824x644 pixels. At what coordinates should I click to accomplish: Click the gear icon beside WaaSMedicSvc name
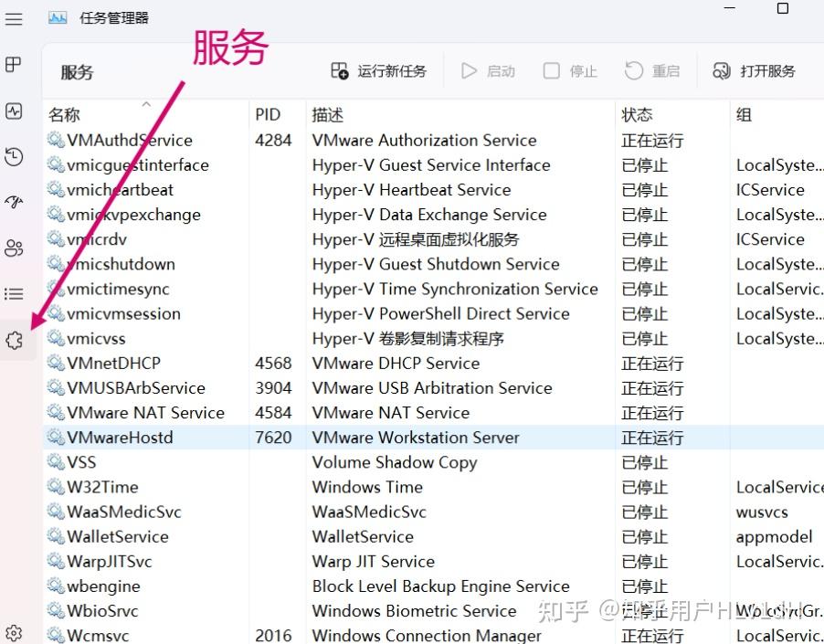[56, 511]
